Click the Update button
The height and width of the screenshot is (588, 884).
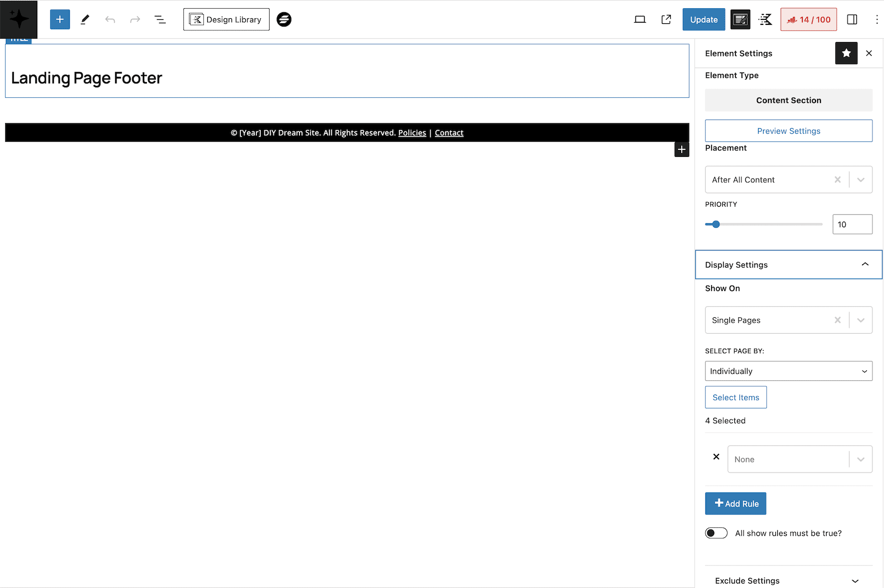[x=704, y=19]
